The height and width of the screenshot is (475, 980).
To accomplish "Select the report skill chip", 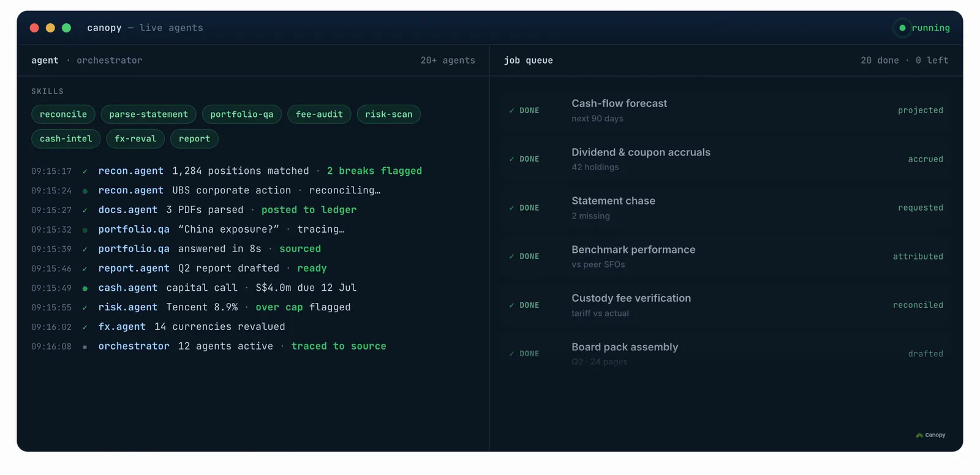I will [x=194, y=139].
